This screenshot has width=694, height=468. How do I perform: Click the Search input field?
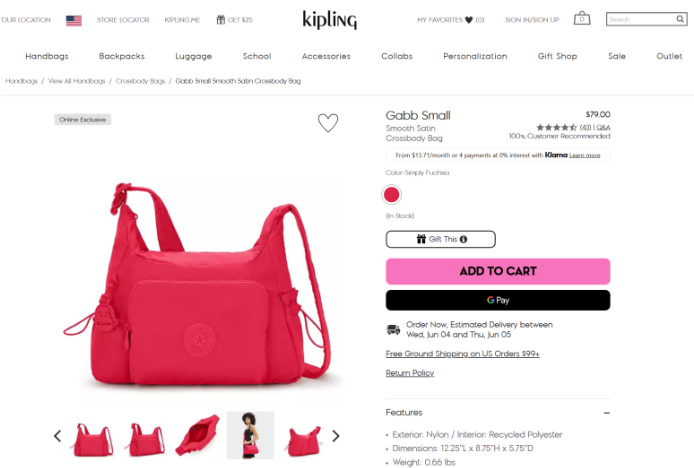tap(640, 19)
